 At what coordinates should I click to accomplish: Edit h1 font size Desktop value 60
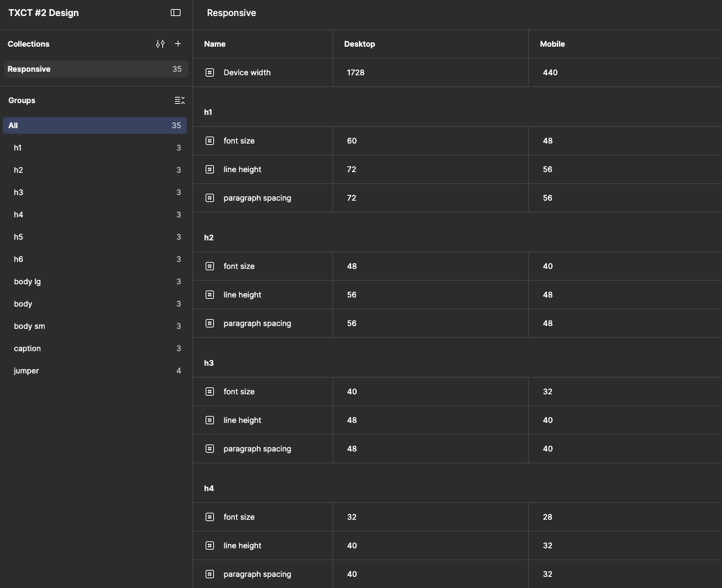[x=431, y=141]
